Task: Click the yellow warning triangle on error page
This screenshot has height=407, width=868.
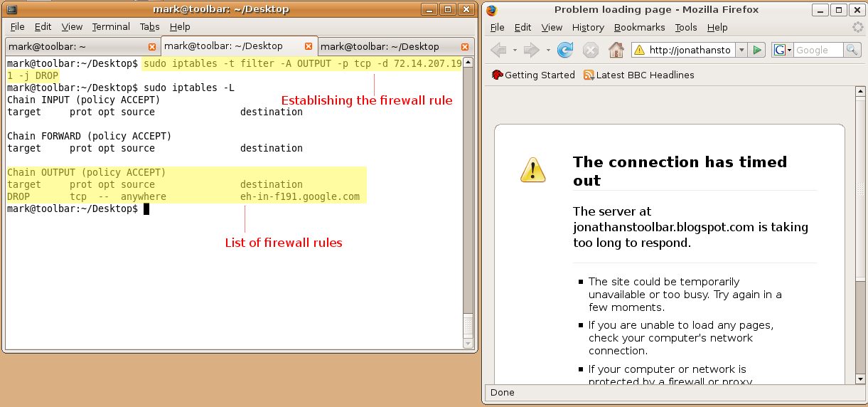Action: coord(532,169)
